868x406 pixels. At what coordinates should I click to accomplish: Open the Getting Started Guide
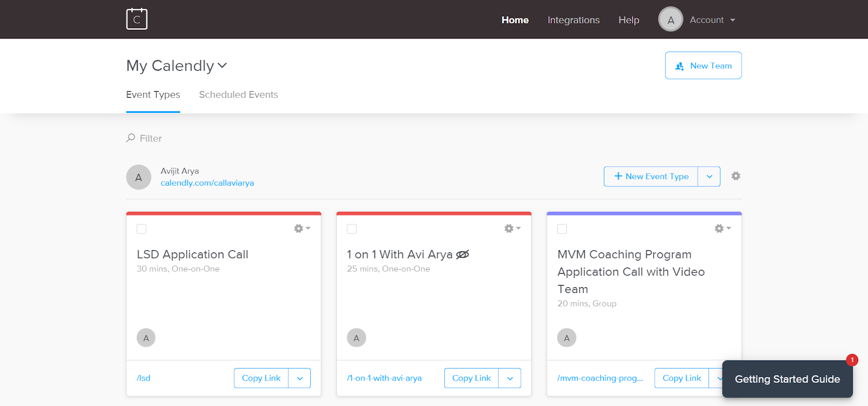(787, 379)
